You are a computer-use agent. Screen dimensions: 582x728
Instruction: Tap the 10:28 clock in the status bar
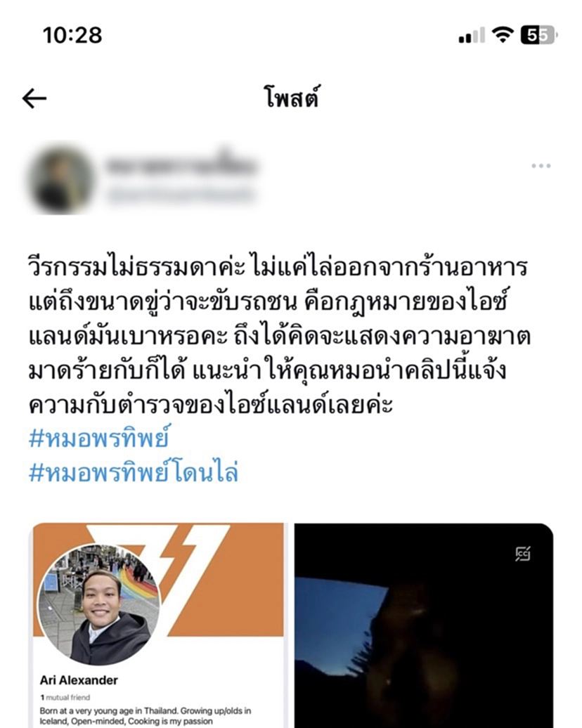click(x=72, y=35)
